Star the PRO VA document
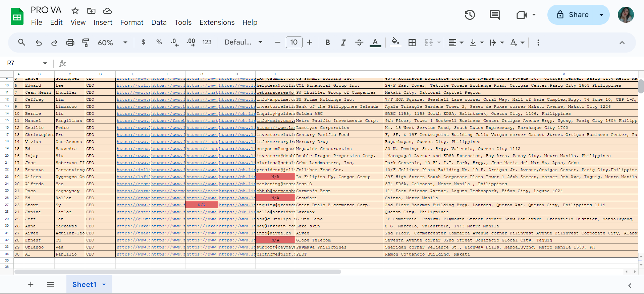This screenshot has width=644, height=294. tap(75, 11)
